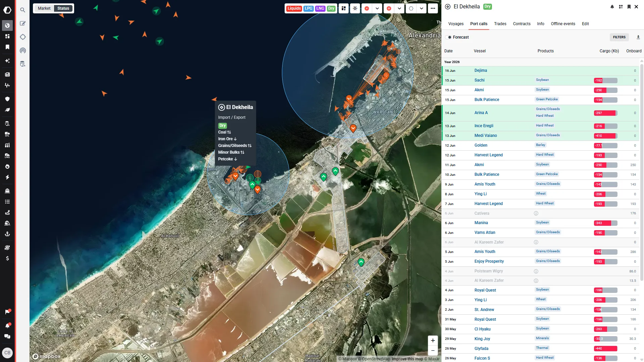Click the Improve this map link
Image resolution: width=644 pixels, height=362 pixels.
[407, 359]
